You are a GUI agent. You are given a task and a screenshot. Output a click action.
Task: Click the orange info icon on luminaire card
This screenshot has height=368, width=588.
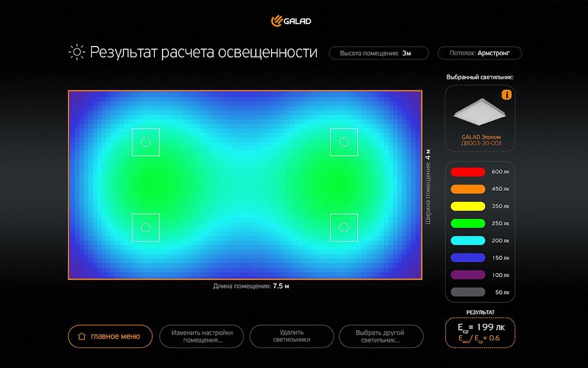tap(506, 95)
